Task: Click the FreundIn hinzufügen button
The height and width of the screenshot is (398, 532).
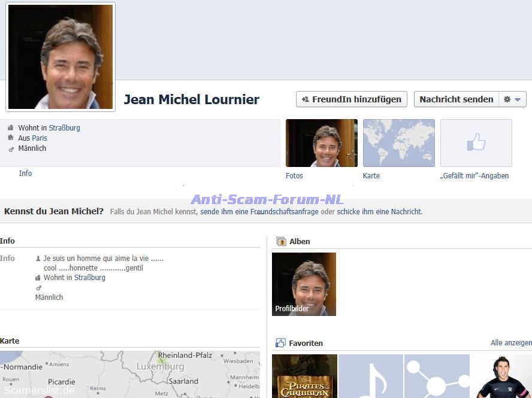Action: [352, 99]
